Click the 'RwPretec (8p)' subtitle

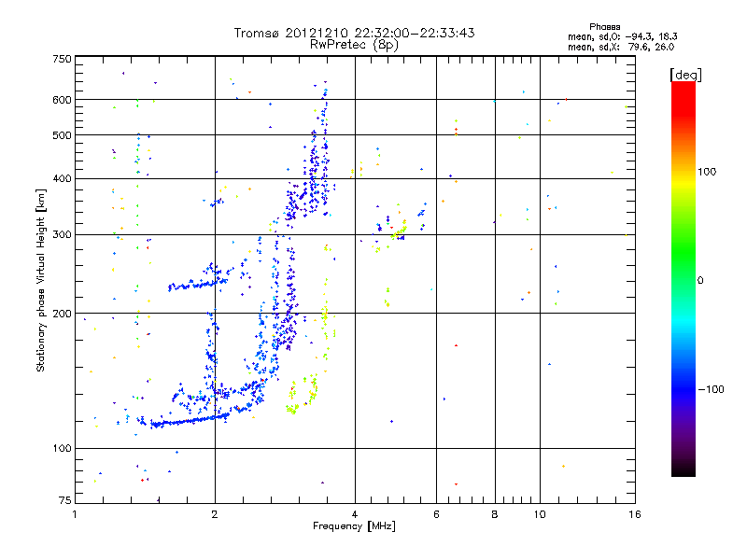coord(354,45)
